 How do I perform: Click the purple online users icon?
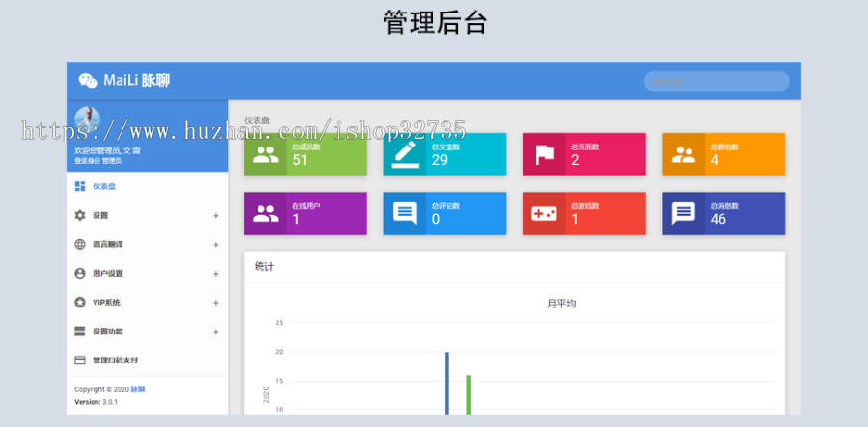click(265, 214)
